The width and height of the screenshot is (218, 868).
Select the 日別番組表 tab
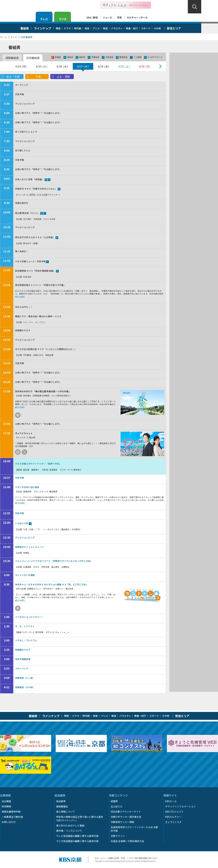(x=33, y=58)
